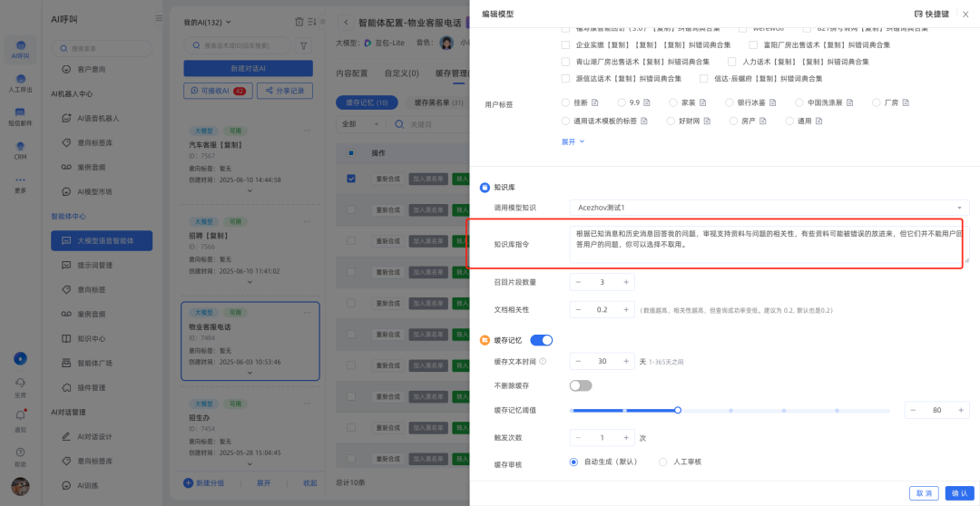The image size is (980, 506).
Task: Enable the 不删除缓存 switch
Action: 581,386
